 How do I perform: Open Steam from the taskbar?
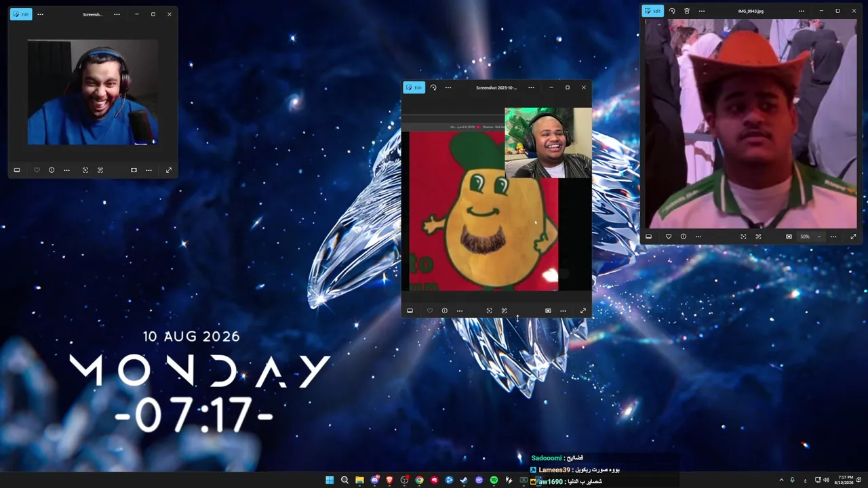coord(464,481)
